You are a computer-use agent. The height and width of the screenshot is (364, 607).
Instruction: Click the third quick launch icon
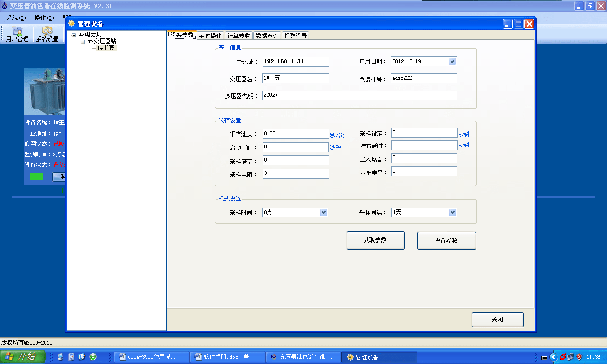coord(82,357)
